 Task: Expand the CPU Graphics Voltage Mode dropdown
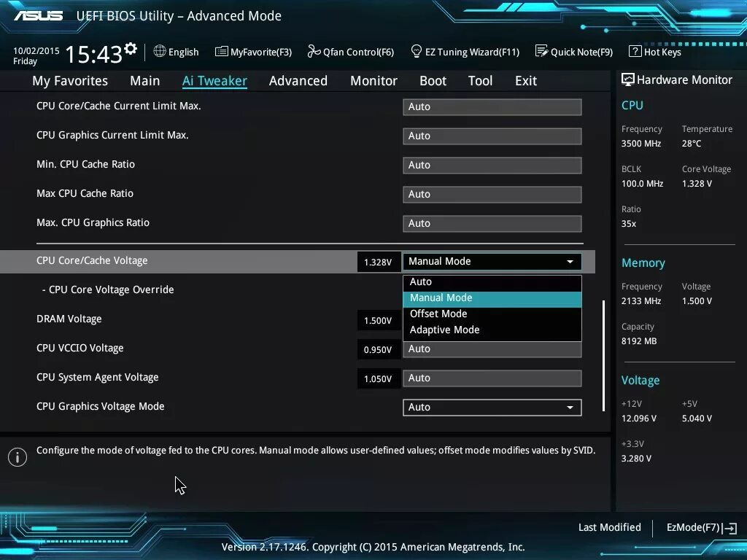[x=492, y=407]
